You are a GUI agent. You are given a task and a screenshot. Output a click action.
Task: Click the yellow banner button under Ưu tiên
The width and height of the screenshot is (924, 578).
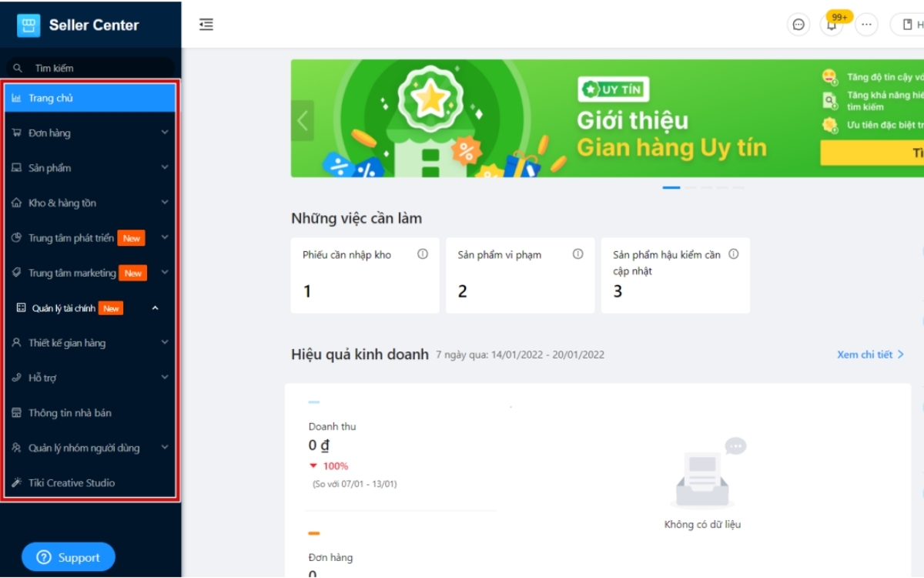(x=872, y=153)
